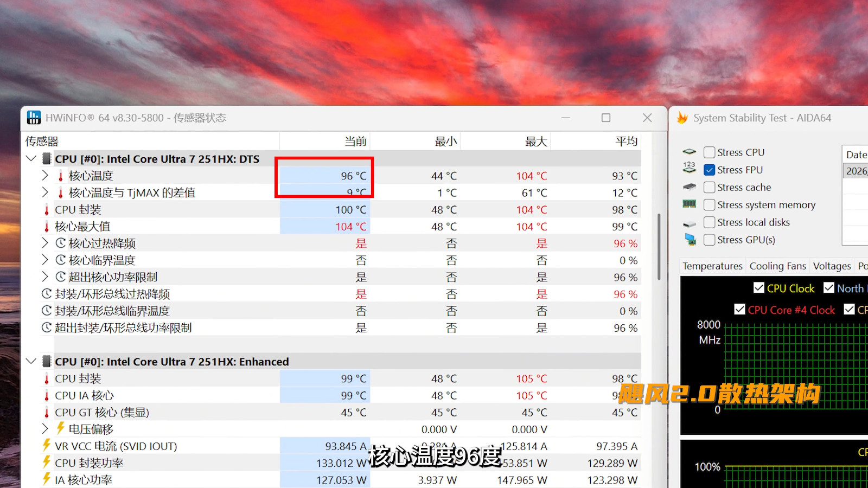
Task: Click the CPU chip icon of Enhanced sensor group
Action: (47, 362)
